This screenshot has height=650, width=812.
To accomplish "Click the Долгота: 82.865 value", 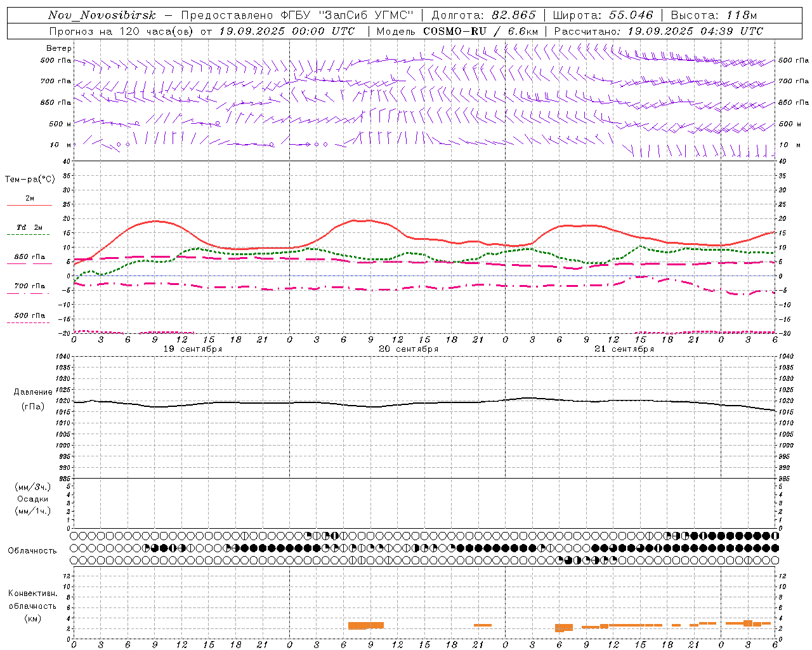I will (484, 15).
